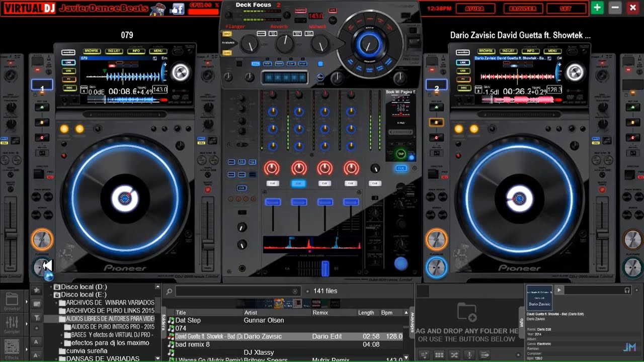Open the vertical folders side tab
Image resolution: width=644 pixels, height=362 pixels.
click(x=164, y=322)
